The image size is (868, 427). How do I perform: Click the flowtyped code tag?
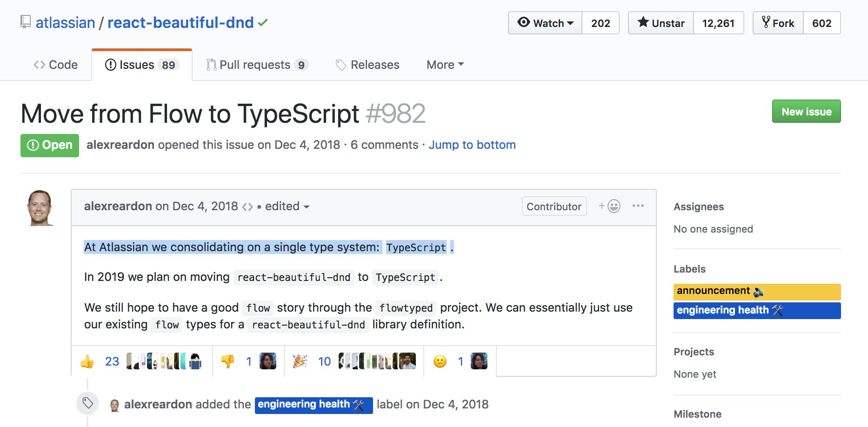(x=406, y=308)
